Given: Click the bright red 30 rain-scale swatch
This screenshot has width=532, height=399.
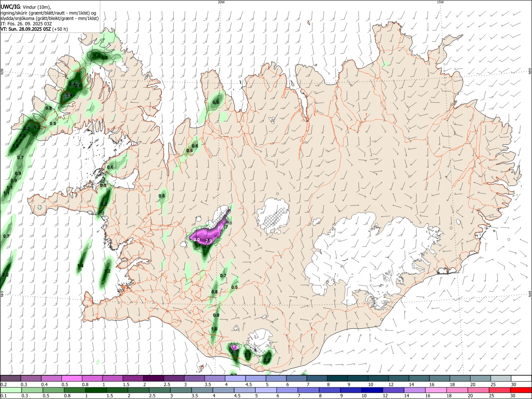Looking at the screenshot, I should (x=521, y=390).
